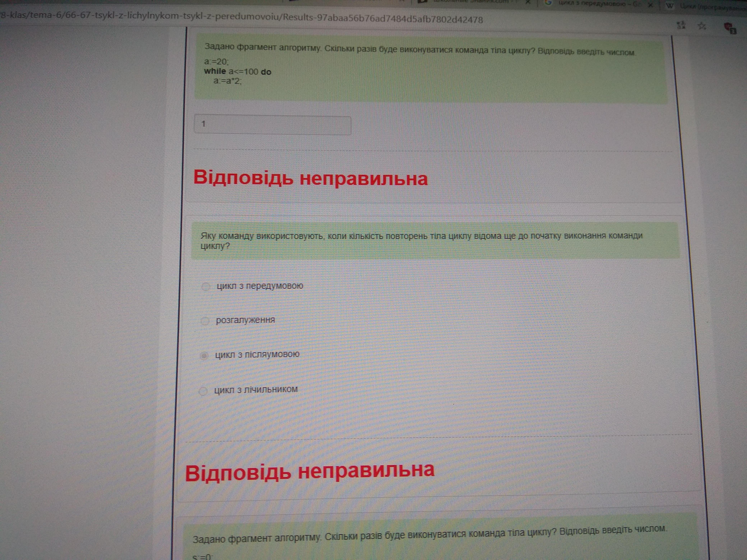Select 'цикл з післяумовою' radio option
The width and height of the screenshot is (747, 560).
click(204, 355)
